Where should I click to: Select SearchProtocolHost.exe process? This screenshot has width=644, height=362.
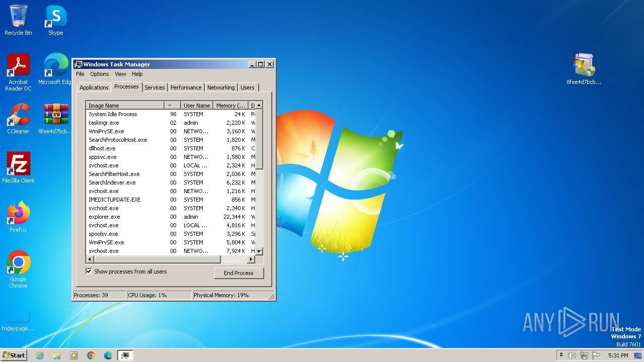click(171, 140)
